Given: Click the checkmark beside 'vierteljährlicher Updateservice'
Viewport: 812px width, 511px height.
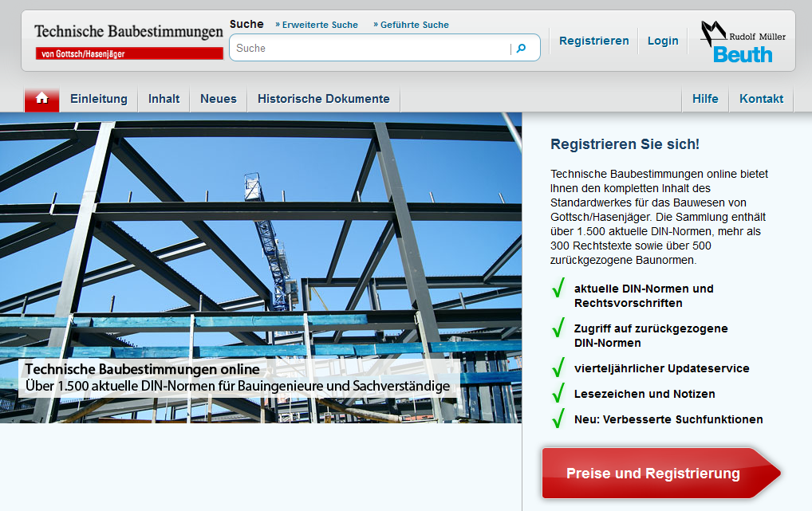Looking at the screenshot, I should 558,367.
